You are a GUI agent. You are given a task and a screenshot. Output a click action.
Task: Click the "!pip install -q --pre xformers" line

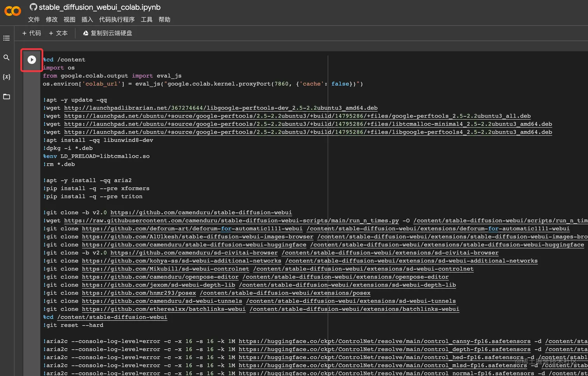point(96,188)
